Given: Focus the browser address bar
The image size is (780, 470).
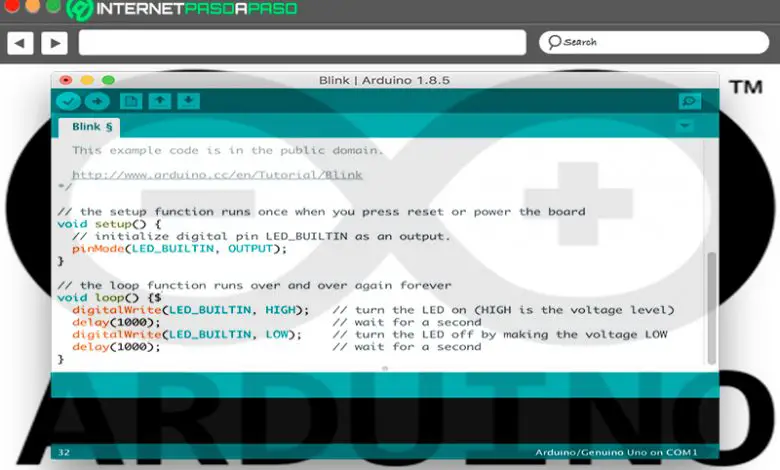Looking at the screenshot, I should (302, 43).
